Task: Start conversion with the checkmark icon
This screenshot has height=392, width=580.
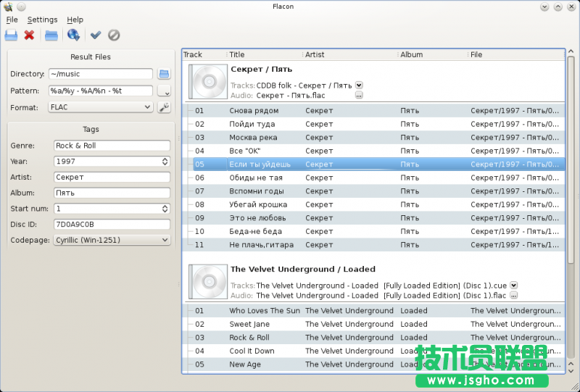Action: 96,35
